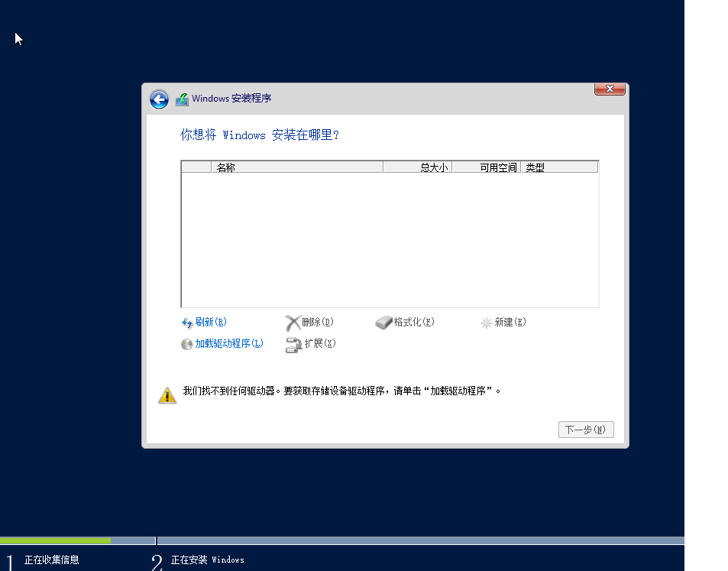Click the 正在收集信息 step label

[x=51, y=560]
